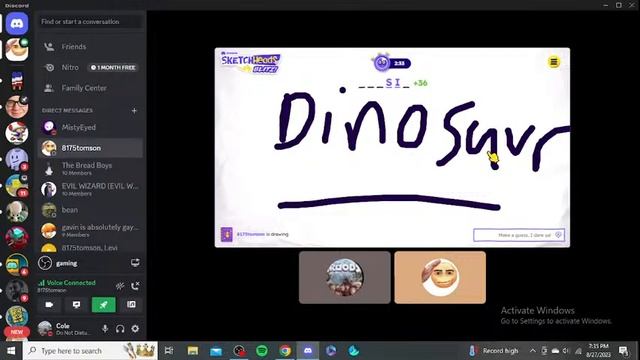
Task: Click the gaming activity label
Action: click(x=67, y=263)
